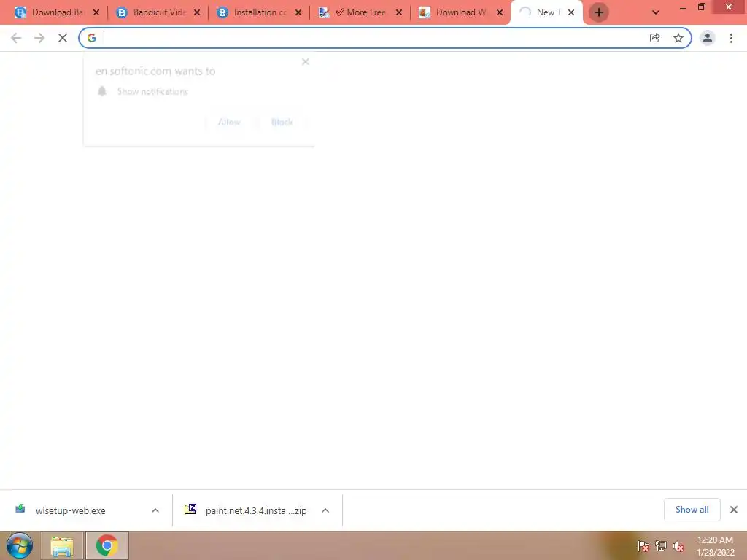
Task: Close the Download Bandicam tab
Action: 96,13
